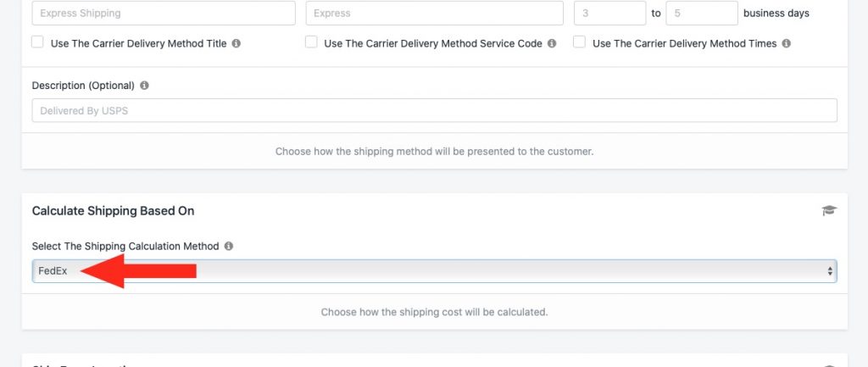The image size is (868, 367).
Task: Focus the Express Shipping title input field
Action: tap(164, 14)
